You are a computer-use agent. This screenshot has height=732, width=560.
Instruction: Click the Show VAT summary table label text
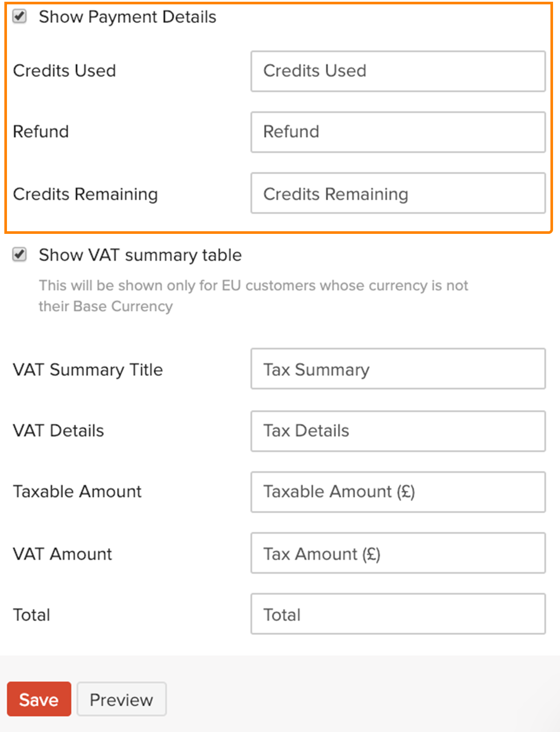pyautogui.click(x=140, y=255)
